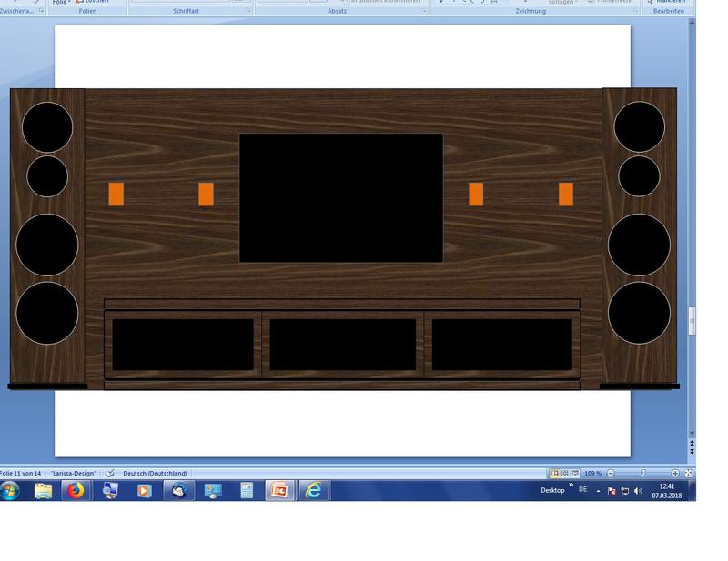
Task: Select the orange rectangle just left of the TV
Action: pyautogui.click(x=207, y=194)
